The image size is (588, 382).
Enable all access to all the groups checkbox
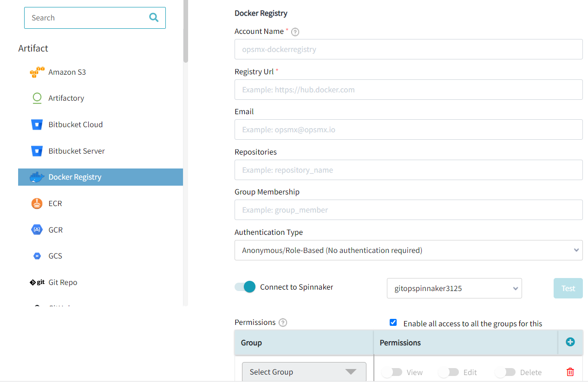pyautogui.click(x=393, y=322)
